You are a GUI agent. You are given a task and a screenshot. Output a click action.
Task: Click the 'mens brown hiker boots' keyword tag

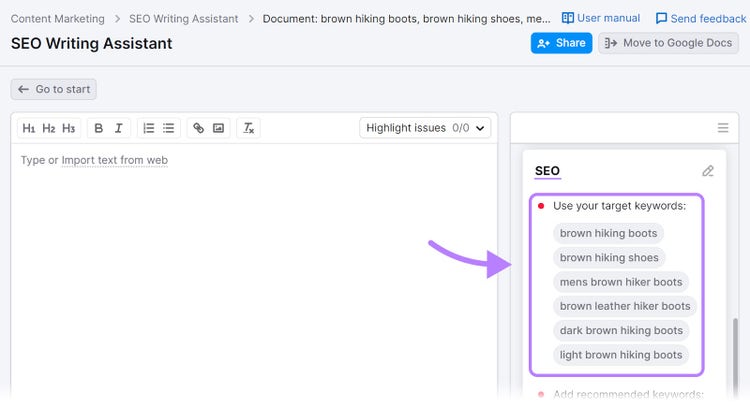[621, 282]
